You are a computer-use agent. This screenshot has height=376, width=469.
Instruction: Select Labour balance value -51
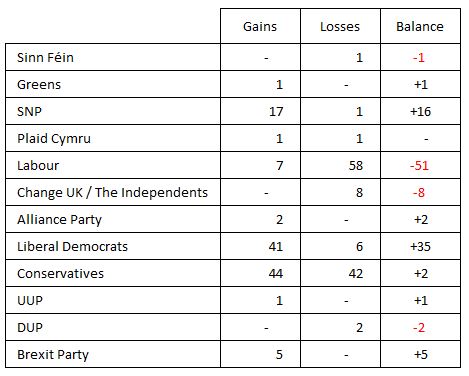pyautogui.click(x=419, y=165)
